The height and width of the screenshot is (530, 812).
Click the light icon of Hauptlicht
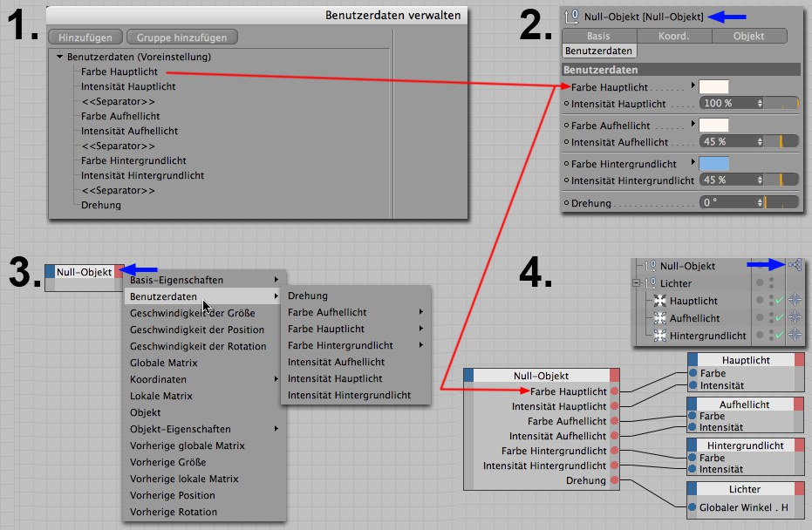click(x=659, y=301)
